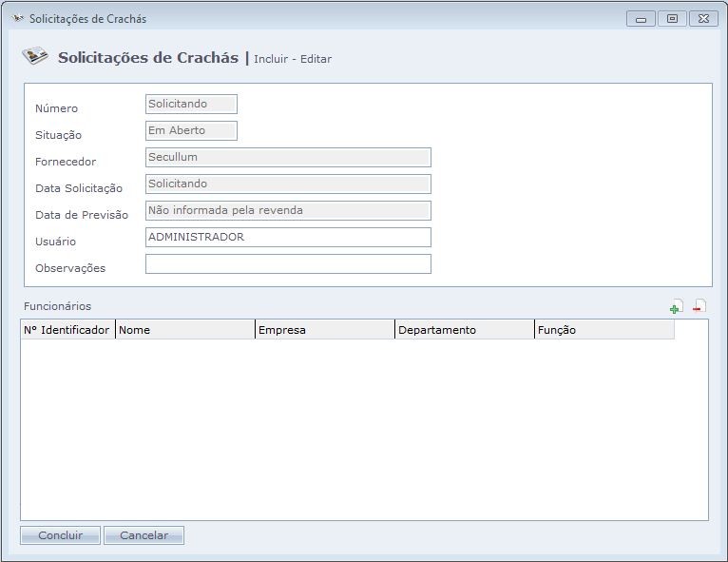
Task: Click the Departamento column header
Action: click(465, 330)
